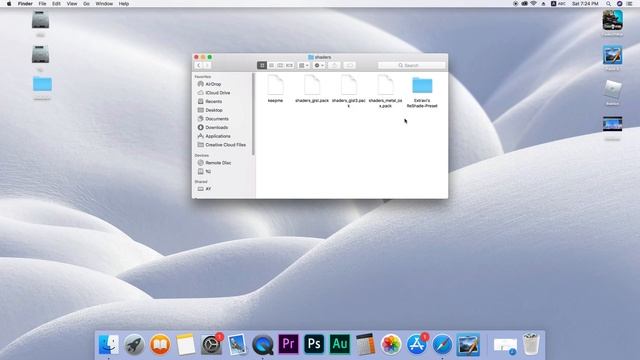The image size is (640, 360).
Task: Open Spotlight search in menu bar
Action: [609, 4]
